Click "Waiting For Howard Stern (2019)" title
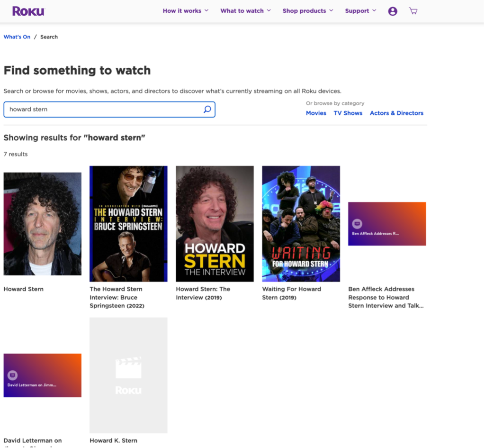Viewport: 485px width, 448px height. [291, 293]
